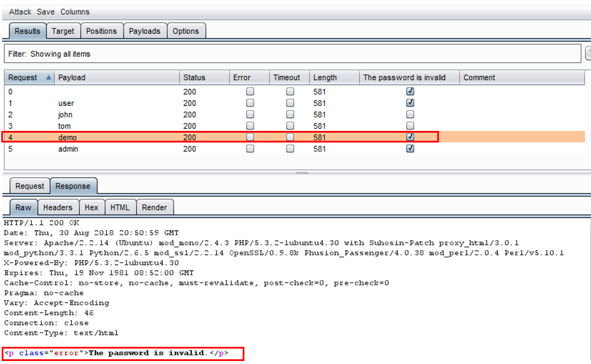Switch to the Response tab
Screen dimensions: 591x364
(x=73, y=186)
